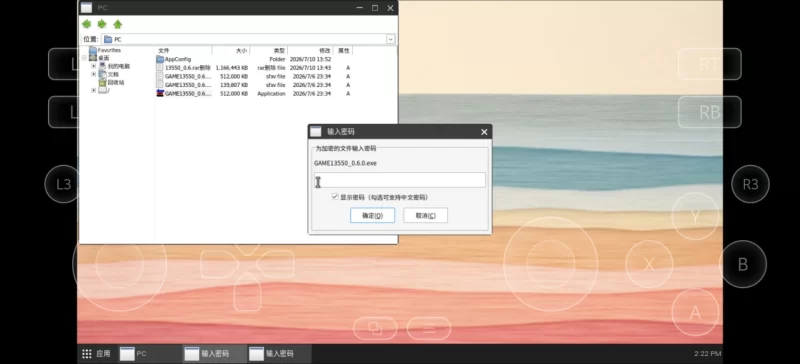Tap the X gamepad button
The width and height of the screenshot is (800, 364).
tap(648, 264)
